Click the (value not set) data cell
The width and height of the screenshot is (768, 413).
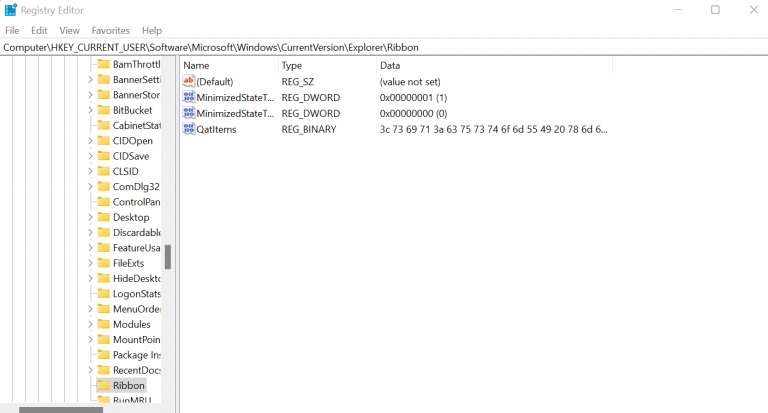pyautogui.click(x=410, y=81)
